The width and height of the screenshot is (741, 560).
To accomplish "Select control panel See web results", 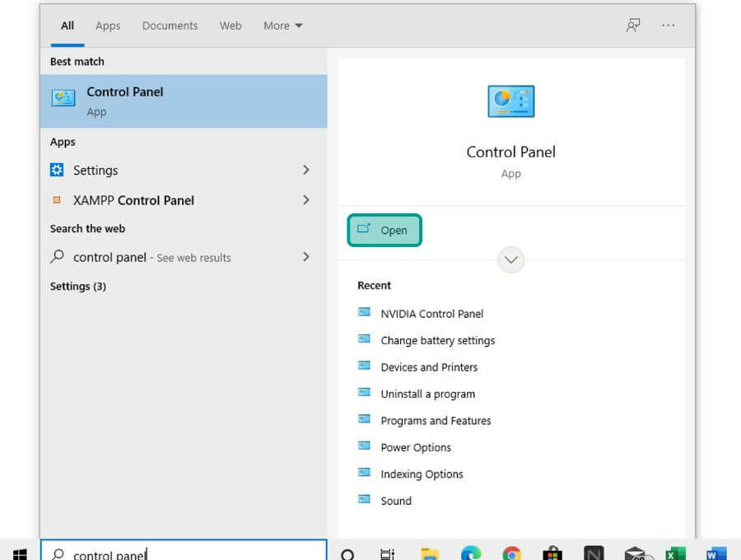I will click(x=184, y=257).
